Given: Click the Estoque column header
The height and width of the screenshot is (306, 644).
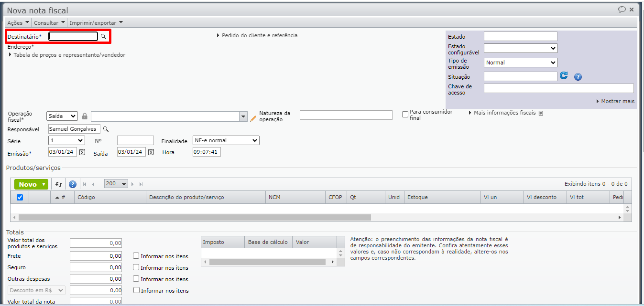Looking at the screenshot, I should click(x=442, y=197).
